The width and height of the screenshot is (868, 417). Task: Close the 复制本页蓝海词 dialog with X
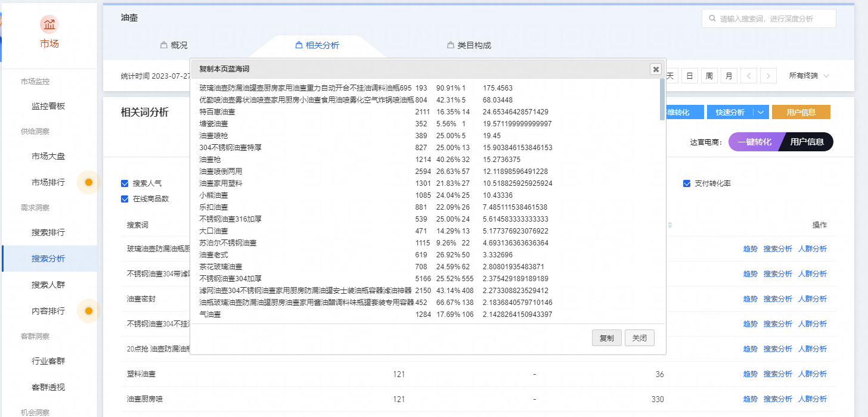coord(656,69)
